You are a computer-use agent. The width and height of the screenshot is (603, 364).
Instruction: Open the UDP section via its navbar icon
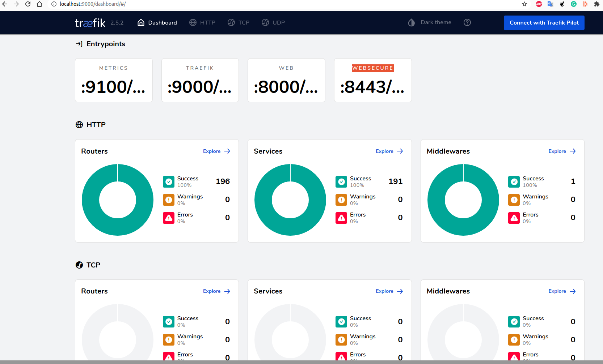[x=265, y=22]
